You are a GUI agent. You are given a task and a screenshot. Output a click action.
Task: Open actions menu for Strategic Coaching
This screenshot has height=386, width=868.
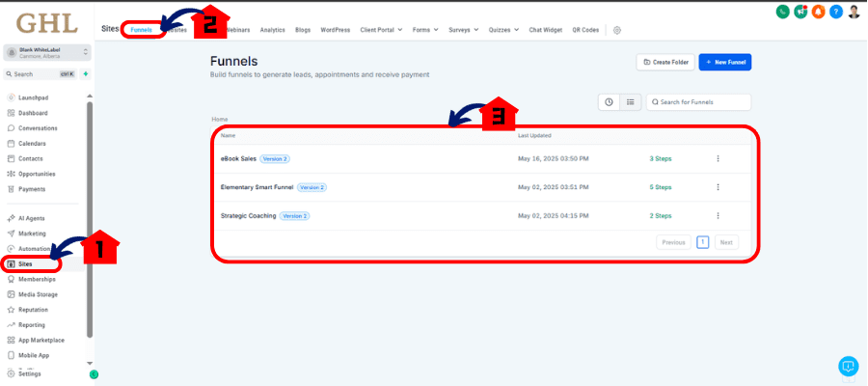pyautogui.click(x=718, y=215)
